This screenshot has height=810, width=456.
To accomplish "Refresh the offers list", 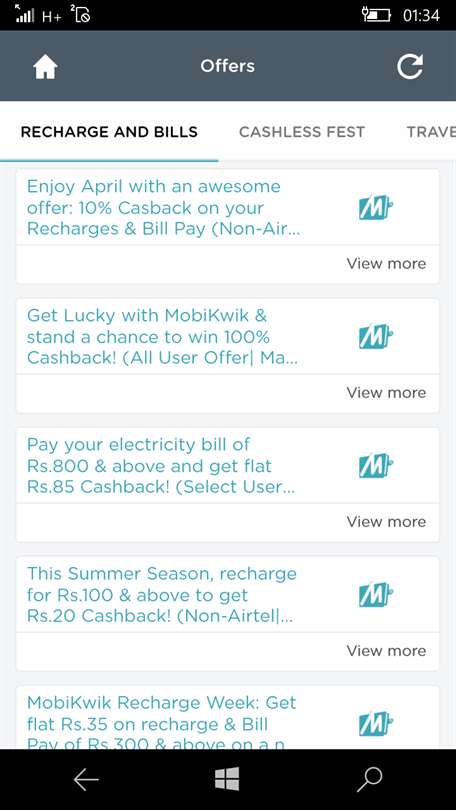I will [410, 67].
